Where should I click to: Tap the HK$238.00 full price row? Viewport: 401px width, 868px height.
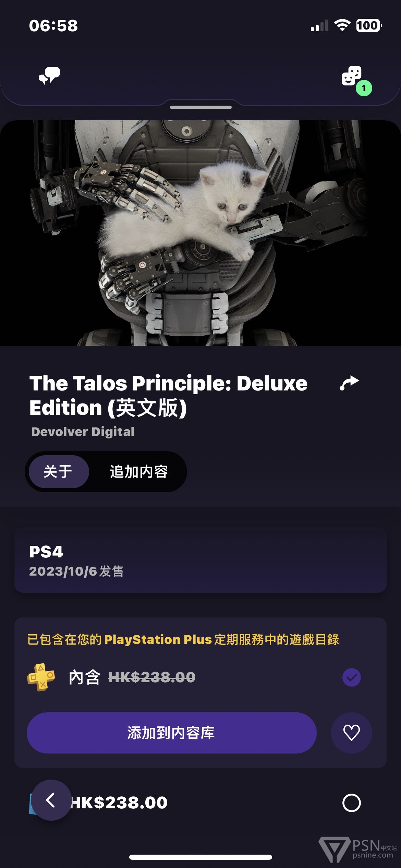coord(200,803)
